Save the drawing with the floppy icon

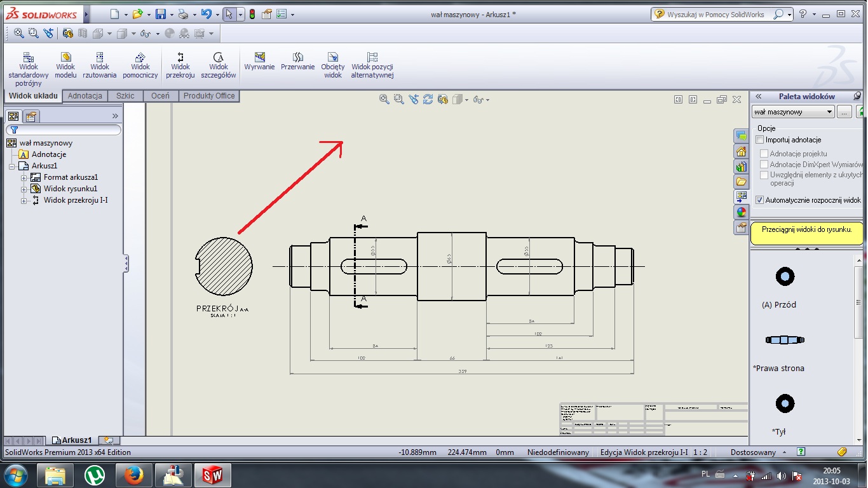161,14
